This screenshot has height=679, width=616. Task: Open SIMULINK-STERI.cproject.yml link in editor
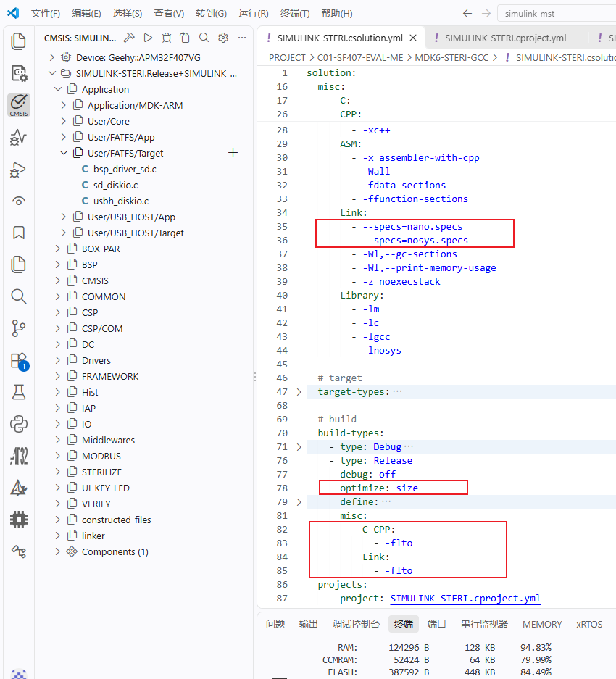tap(465, 598)
